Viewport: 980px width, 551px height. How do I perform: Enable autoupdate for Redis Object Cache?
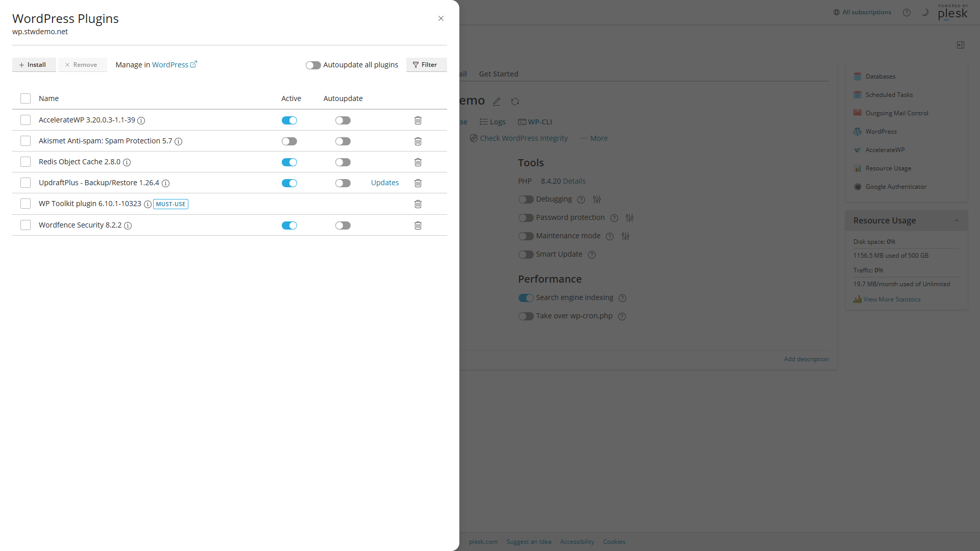click(x=343, y=162)
